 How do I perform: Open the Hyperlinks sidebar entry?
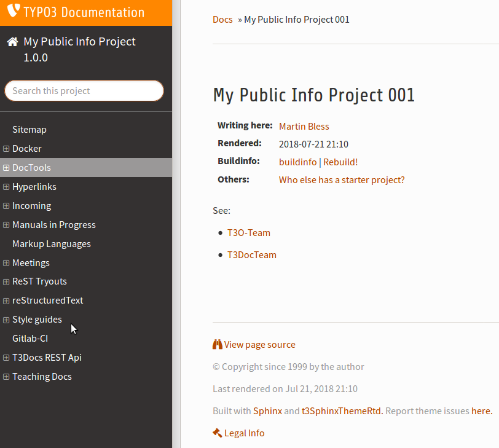[x=34, y=187]
